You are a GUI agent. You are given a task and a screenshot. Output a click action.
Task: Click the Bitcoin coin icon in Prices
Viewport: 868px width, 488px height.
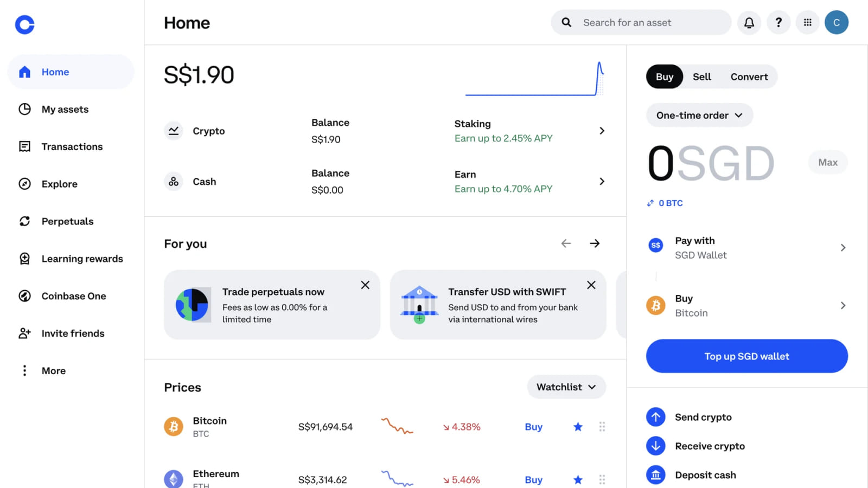point(173,427)
